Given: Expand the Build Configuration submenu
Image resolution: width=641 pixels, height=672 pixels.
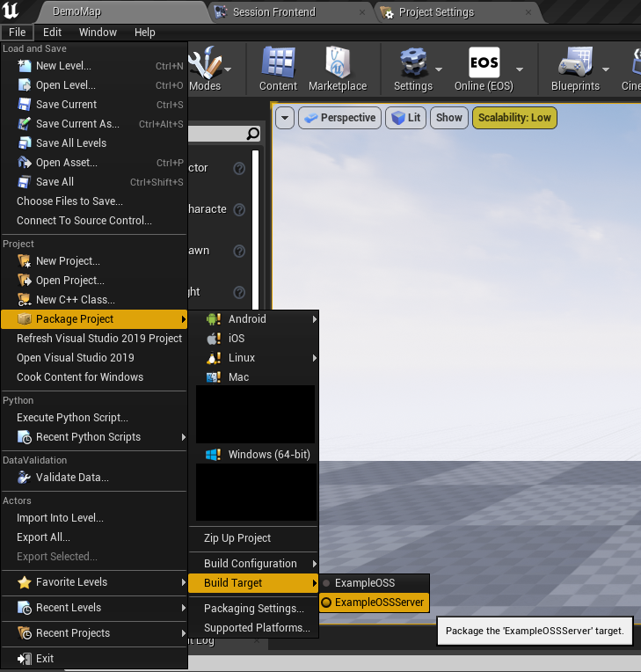Looking at the screenshot, I should tap(253, 564).
